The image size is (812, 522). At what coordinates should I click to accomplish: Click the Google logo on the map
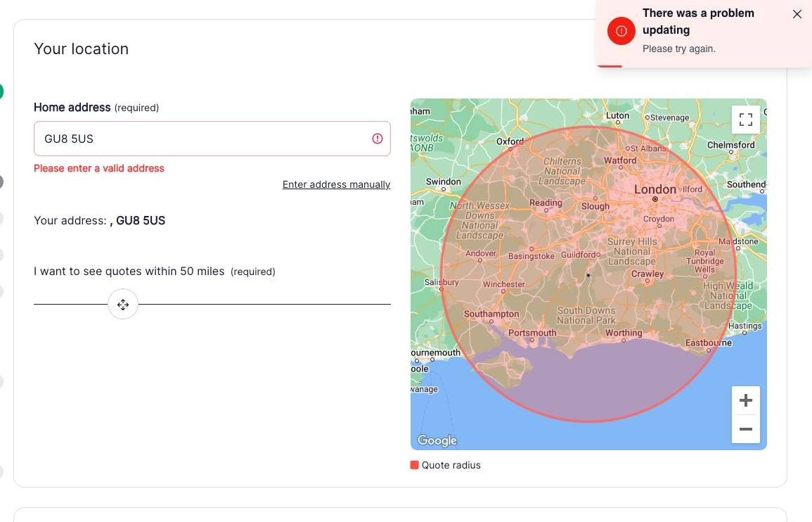[x=437, y=440]
